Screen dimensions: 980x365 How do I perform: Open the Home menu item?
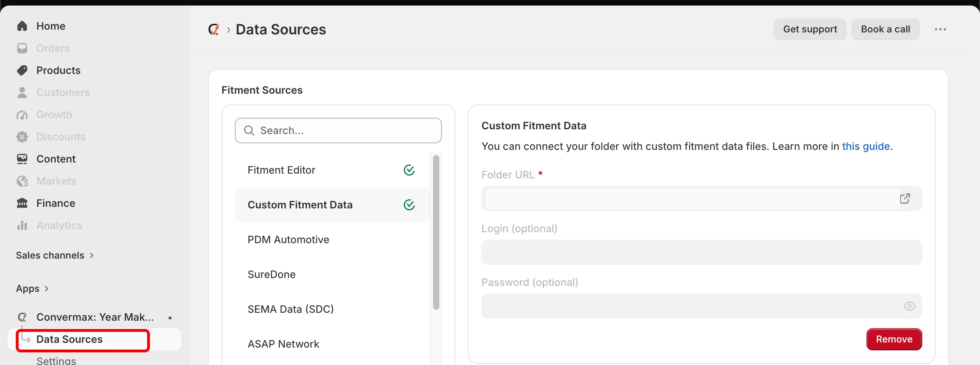[x=51, y=26]
